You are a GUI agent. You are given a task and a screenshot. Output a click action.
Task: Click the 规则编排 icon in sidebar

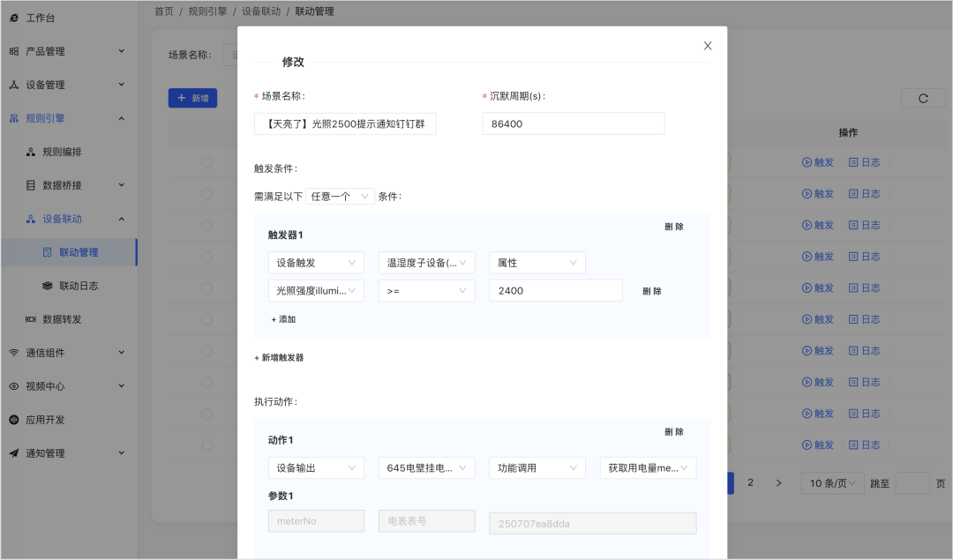click(30, 152)
